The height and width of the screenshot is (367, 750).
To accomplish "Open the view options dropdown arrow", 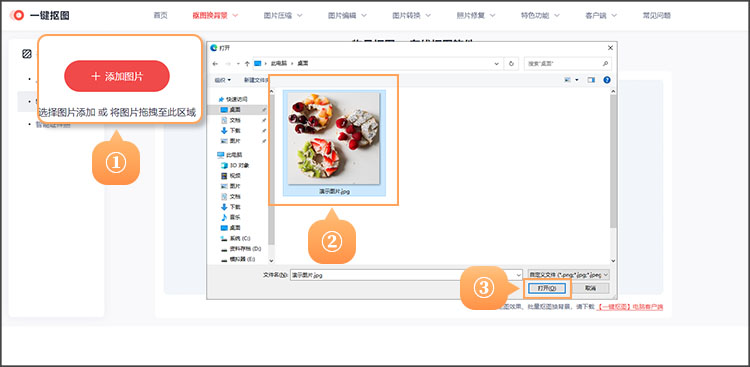I will (x=577, y=80).
